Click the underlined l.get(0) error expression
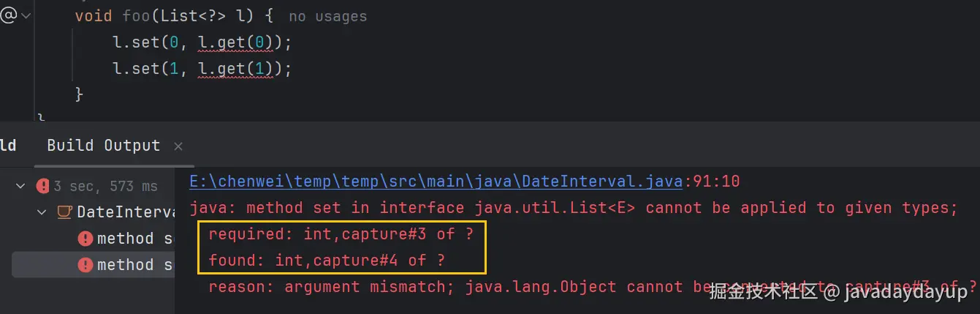Screen dimensions: 980x314 point(235,42)
